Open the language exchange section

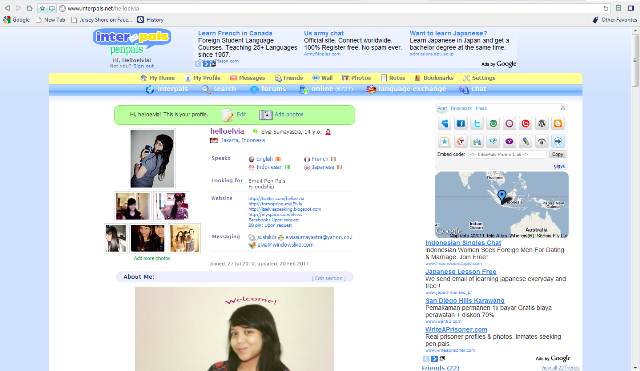tap(406, 89)
